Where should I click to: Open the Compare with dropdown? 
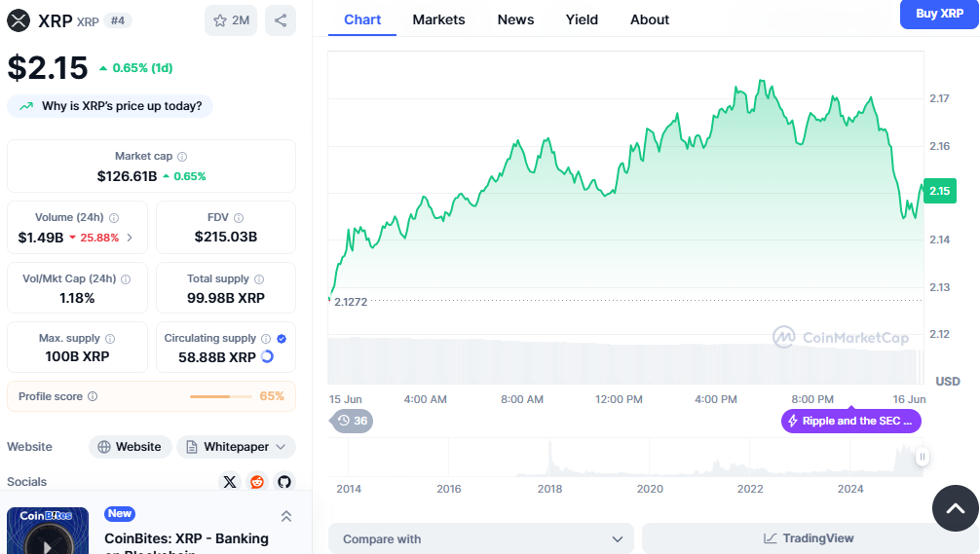point(480,538)
